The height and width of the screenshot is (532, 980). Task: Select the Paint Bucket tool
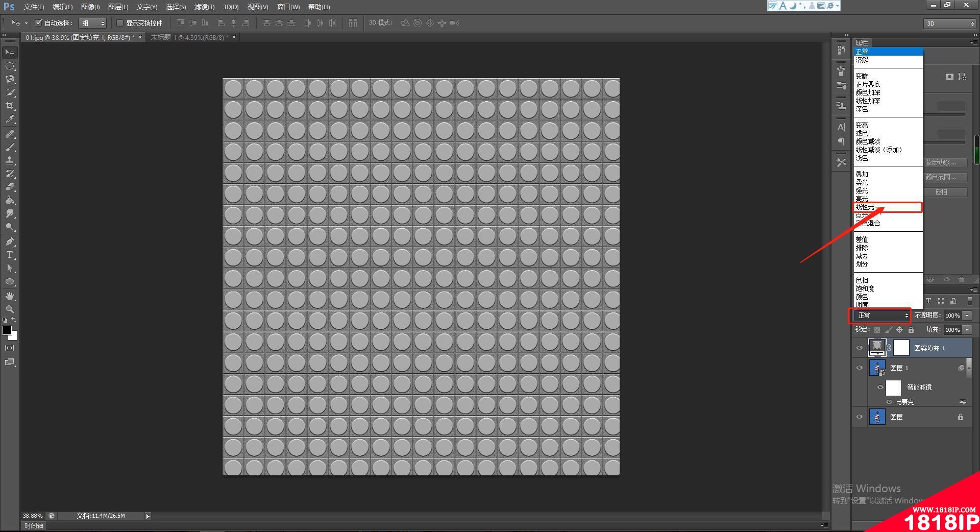pos(10,200)
